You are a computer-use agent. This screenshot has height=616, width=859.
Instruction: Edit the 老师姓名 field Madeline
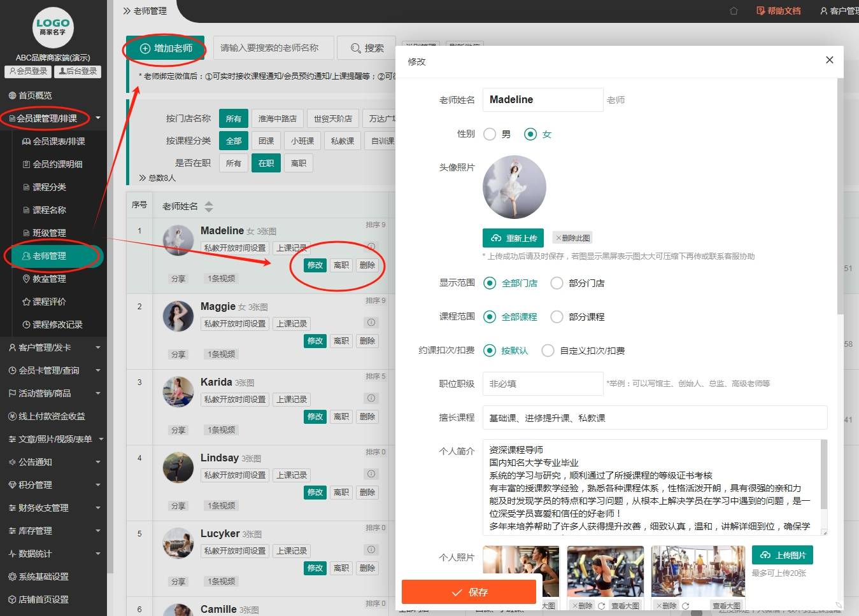(543, 100)
